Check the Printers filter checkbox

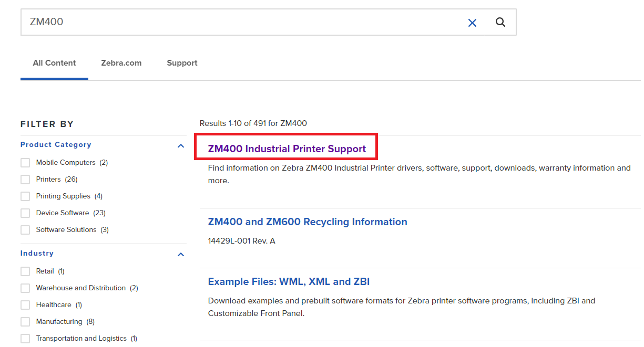point(25,179)
